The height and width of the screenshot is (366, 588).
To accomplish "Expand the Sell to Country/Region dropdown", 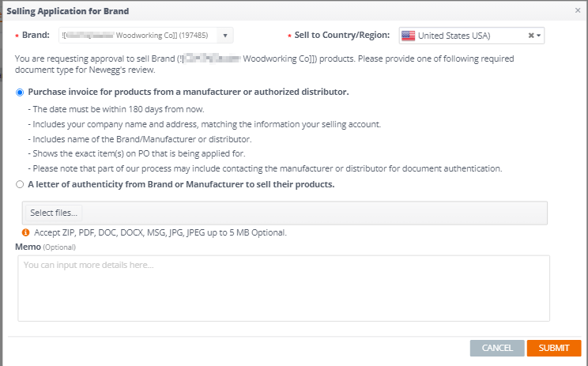I will tap(539, 36).
